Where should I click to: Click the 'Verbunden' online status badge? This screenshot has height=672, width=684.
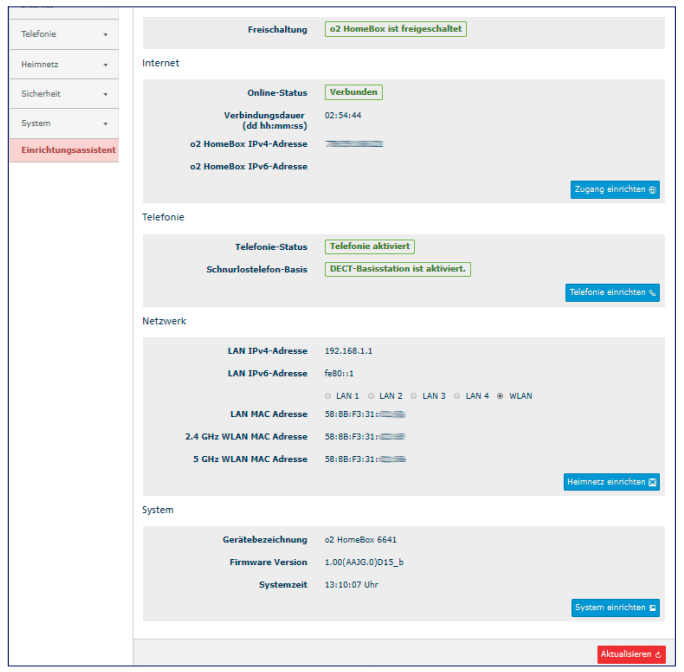pyautogui.click(x=354, y=93)
